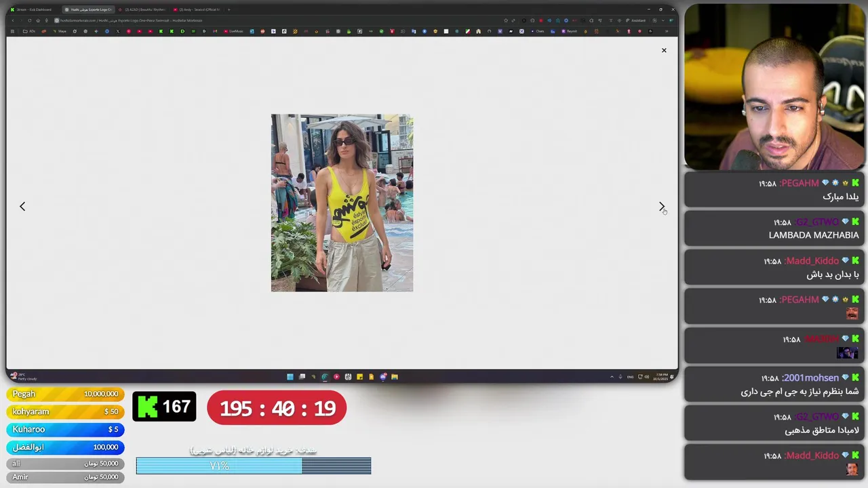Close the image lightbox with the X

pos(664,50)
